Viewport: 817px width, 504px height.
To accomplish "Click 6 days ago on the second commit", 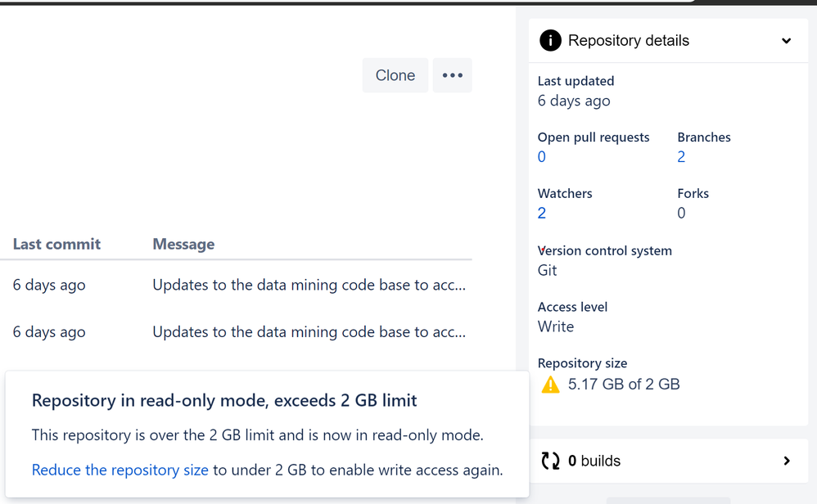I will click(49, 331).
